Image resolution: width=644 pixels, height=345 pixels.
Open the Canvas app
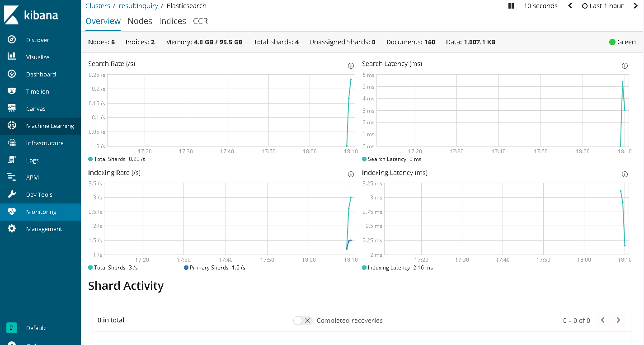pos(36,109)
